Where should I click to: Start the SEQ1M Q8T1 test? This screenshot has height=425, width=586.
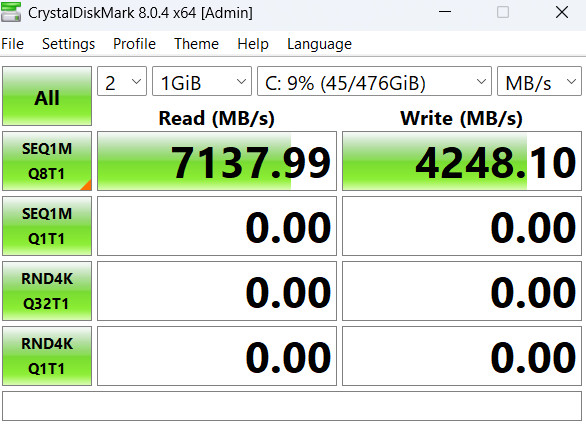tap(47, 161)
